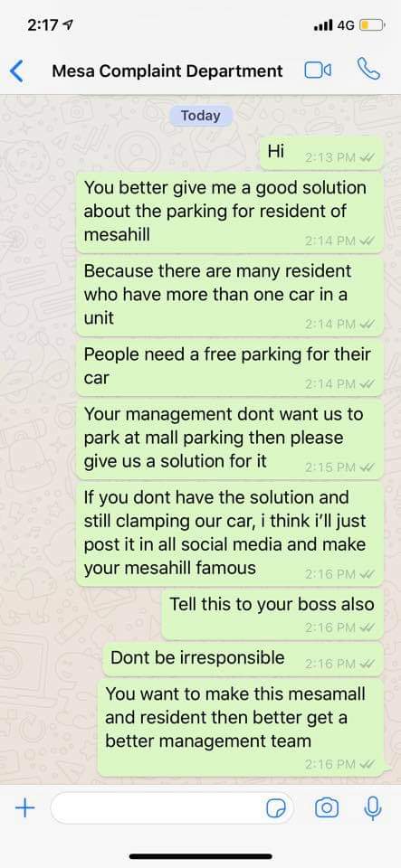Open Mesa Complaint Department contact info
The image size is (401, 868).
(x=167, y=71)
